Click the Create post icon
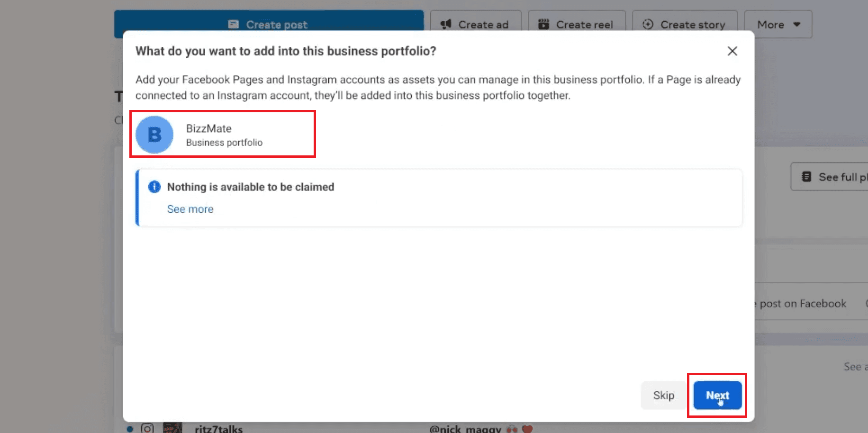 234,24
